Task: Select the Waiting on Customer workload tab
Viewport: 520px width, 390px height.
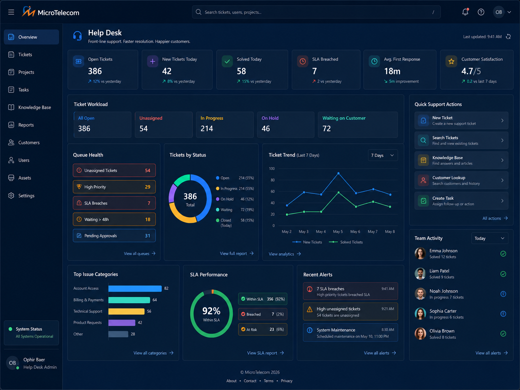Action: (x=358, y=124)
